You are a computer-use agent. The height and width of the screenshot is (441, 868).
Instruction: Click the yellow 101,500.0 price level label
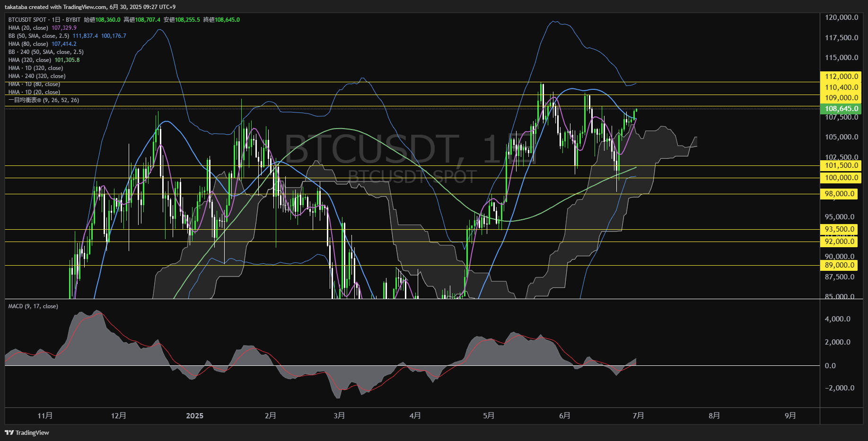(x=841, y=165)
